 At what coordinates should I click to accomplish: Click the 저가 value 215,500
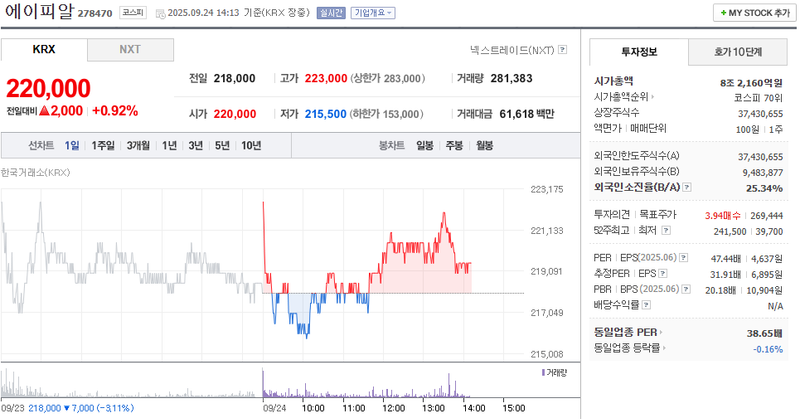(326, 114)
